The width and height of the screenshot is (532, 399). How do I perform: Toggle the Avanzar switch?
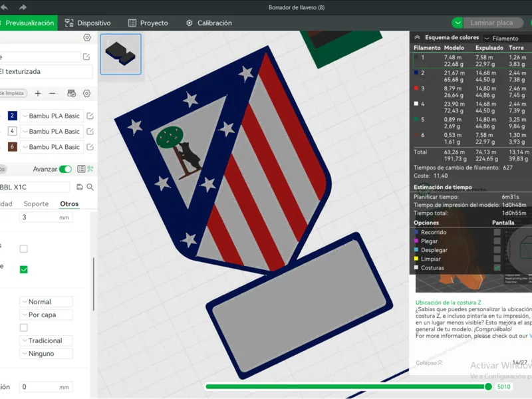coord(65,169)
